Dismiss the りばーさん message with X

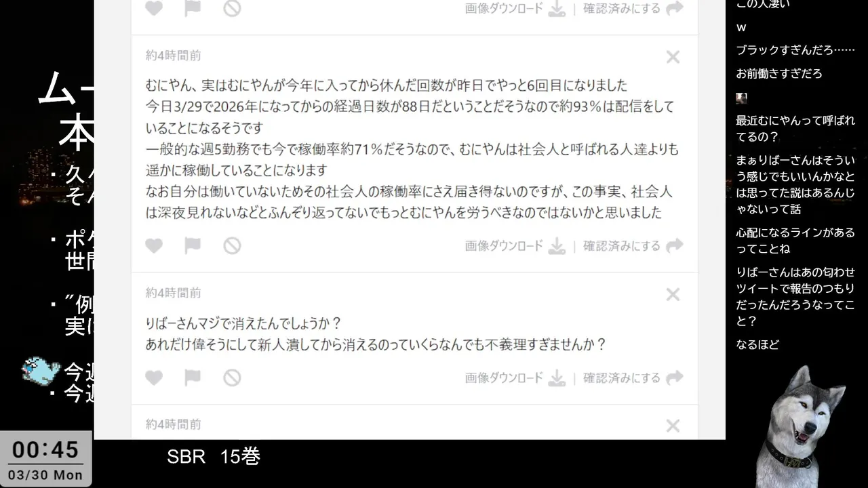673,294
